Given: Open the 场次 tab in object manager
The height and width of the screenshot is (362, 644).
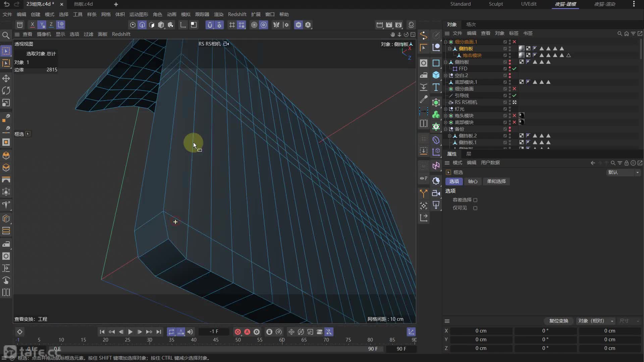Looking at the screenshot, I should [471, 24].
